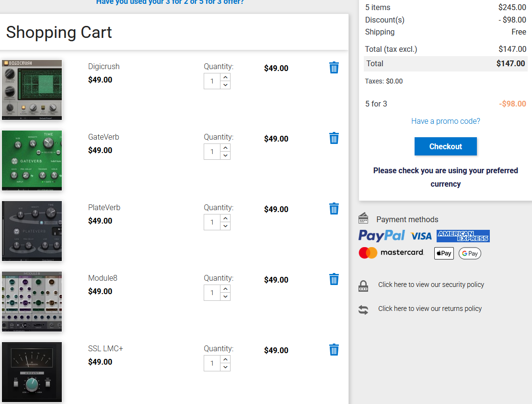Open the security policy link
The height and width of the screenshot is (404, 532).
431,285
